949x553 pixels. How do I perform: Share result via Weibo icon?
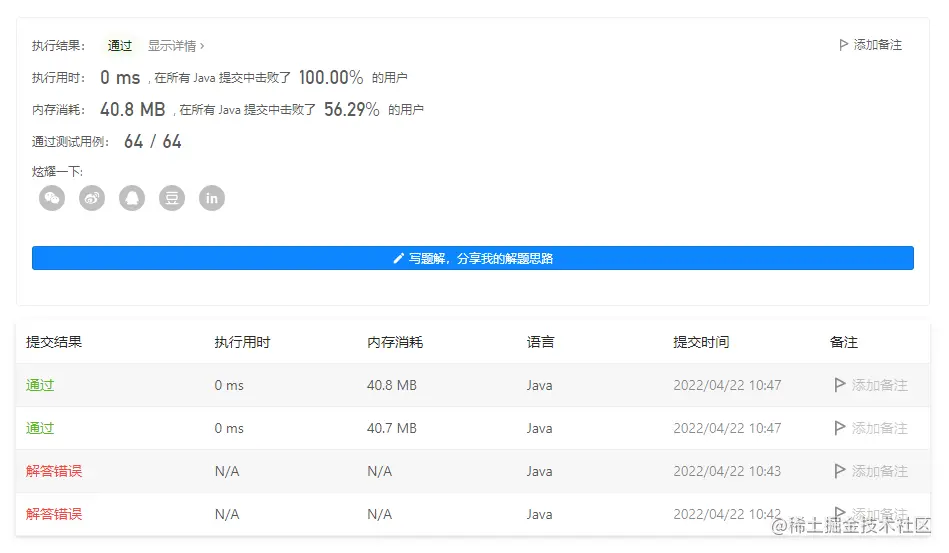pyautogui.click(x=92, y=198)
